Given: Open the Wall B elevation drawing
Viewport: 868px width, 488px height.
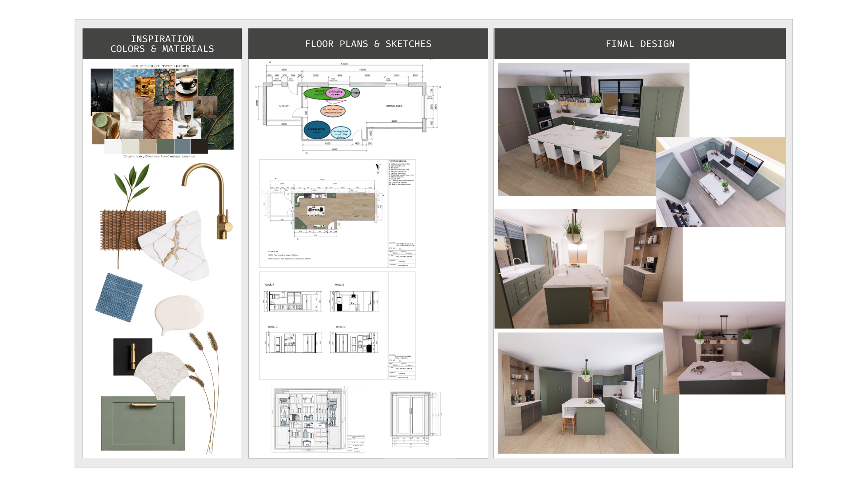Looking at the screenshot, I should pyautogui.click(x=354, y=301).
